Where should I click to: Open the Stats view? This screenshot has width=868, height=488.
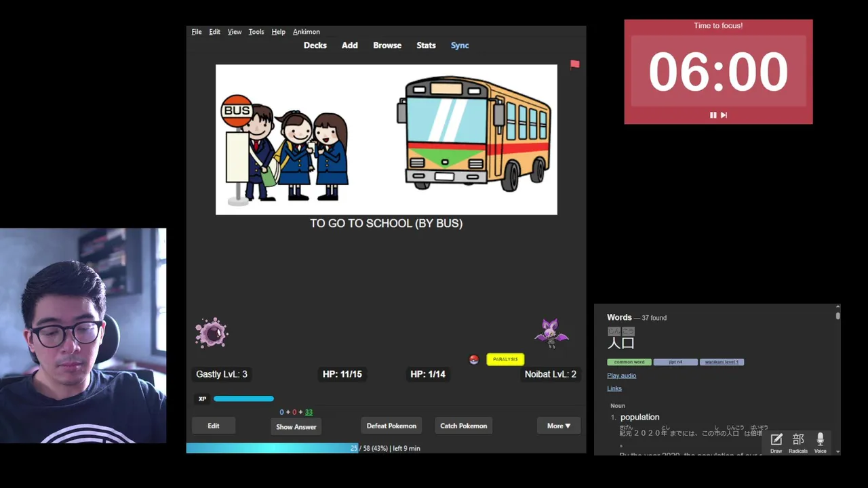[x=426, y=45]
